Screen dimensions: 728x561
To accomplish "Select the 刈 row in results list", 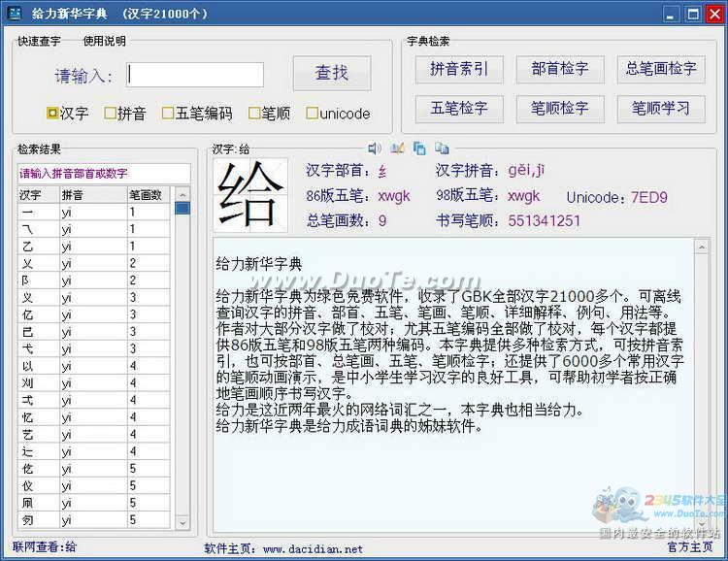I will point(94,383).
